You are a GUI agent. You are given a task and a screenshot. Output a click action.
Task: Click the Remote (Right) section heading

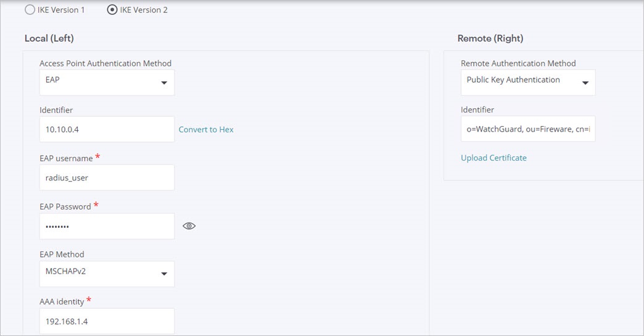coord(490,38)
